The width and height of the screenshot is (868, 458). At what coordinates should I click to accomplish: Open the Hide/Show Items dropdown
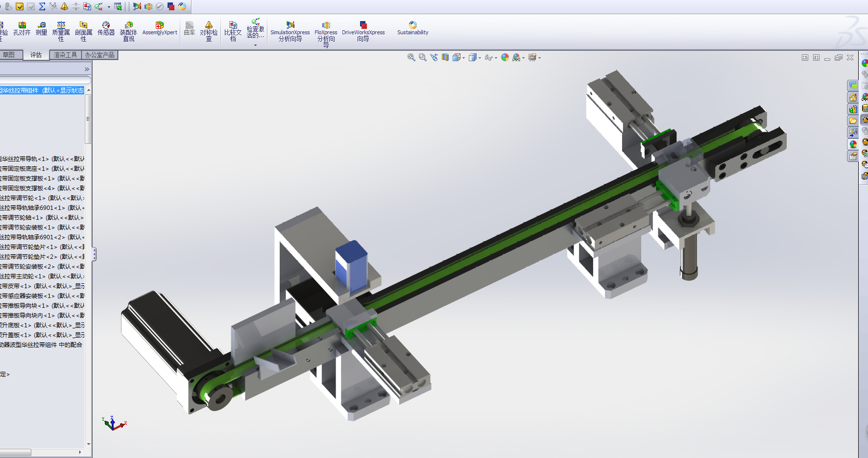click(x=496, y=58)
